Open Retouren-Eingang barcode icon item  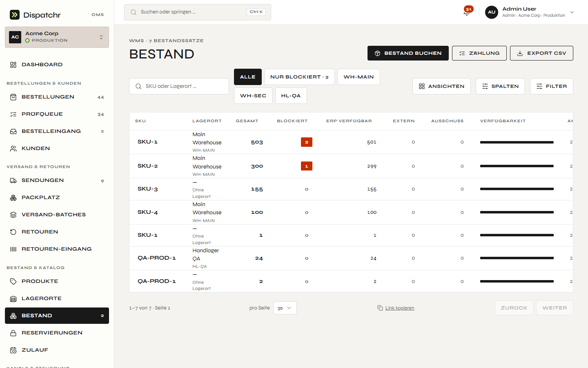[57, 249]
